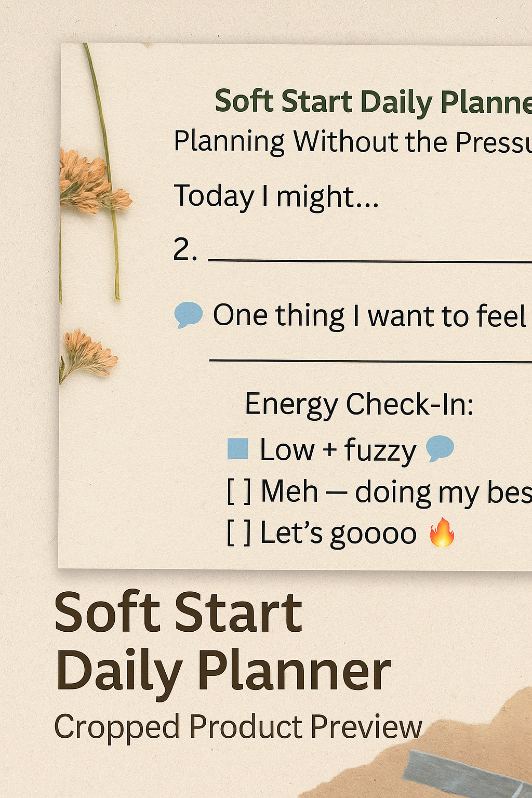
Task: Click the green 'Soft Start Daily Planner' card heading
Action: click(x=373, y=101)
